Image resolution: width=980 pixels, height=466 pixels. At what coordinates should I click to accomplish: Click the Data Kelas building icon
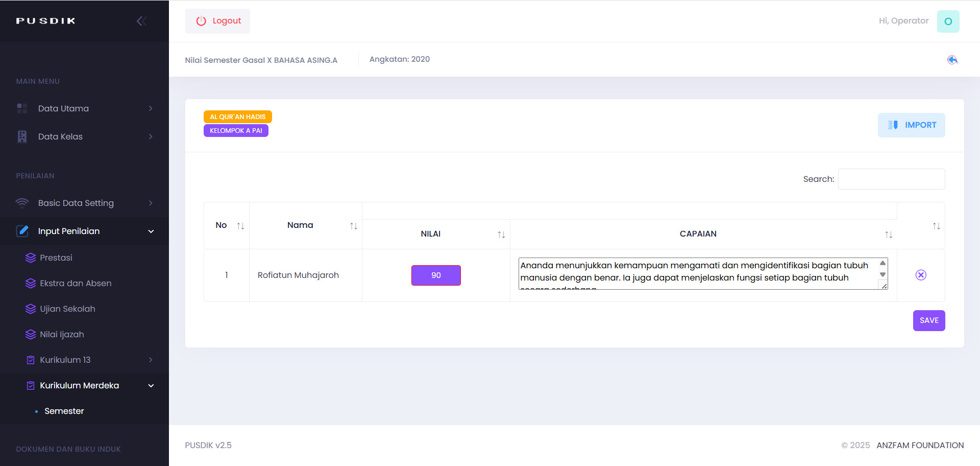pos(22,136)
